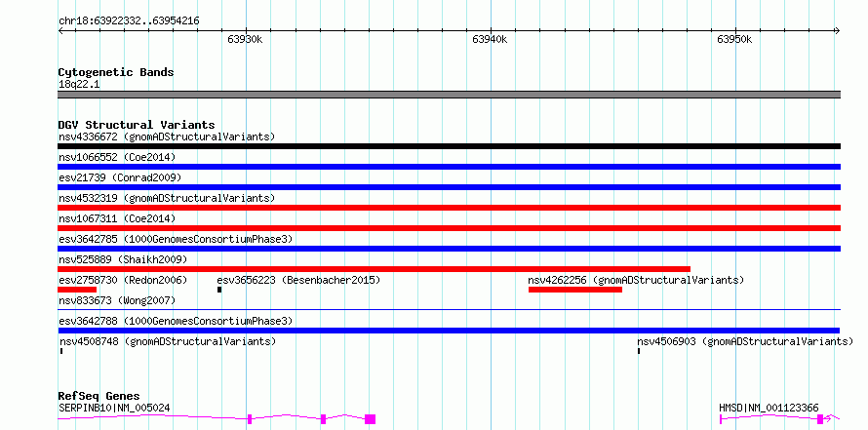The height and width of the screenshot is (430, 868).
Task: Open the nsv4506903 (gnomADStructuralVariants) label
Action: tap(745, 341)
